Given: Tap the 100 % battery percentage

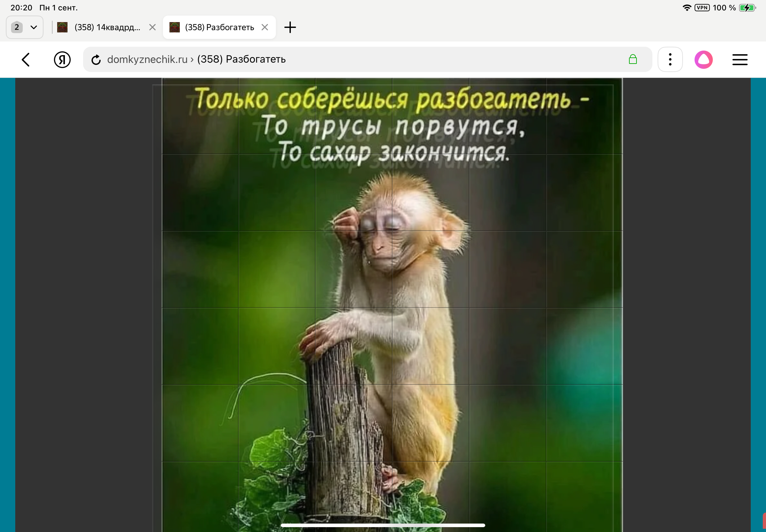Looking at the screenshot, I should tap(724, 8).
